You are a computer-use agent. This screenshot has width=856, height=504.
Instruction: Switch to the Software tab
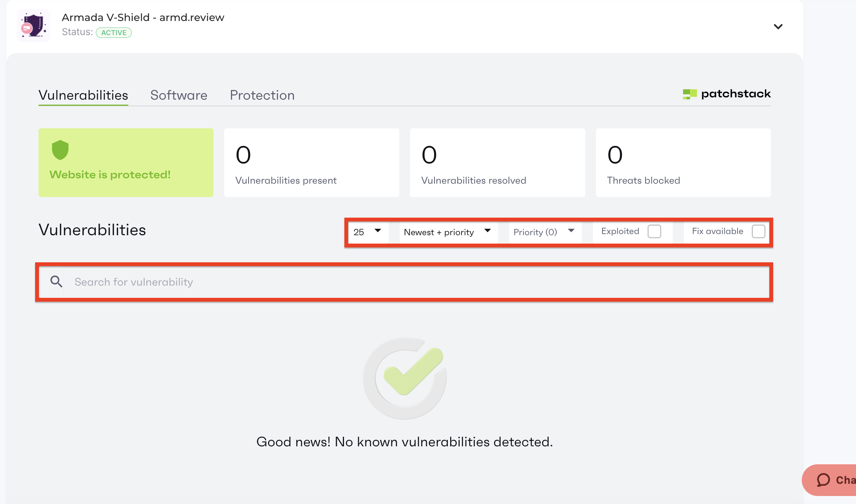(x=179, y=95)
